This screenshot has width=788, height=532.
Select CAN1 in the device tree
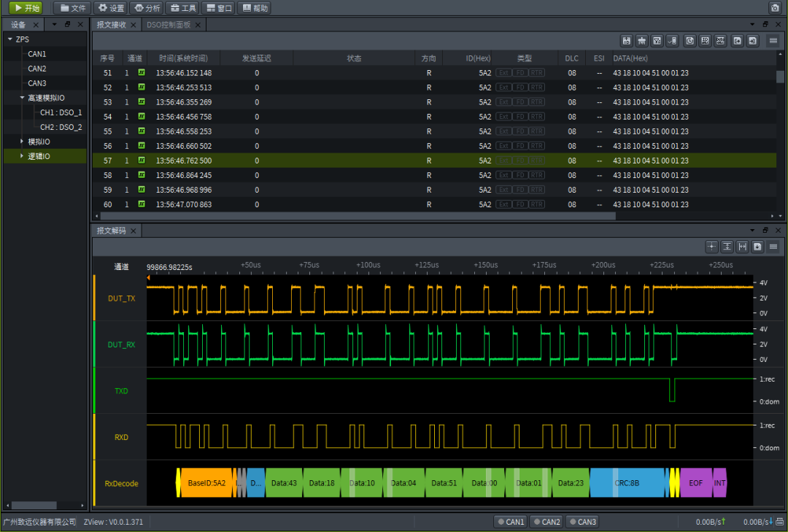click(36, 54)
